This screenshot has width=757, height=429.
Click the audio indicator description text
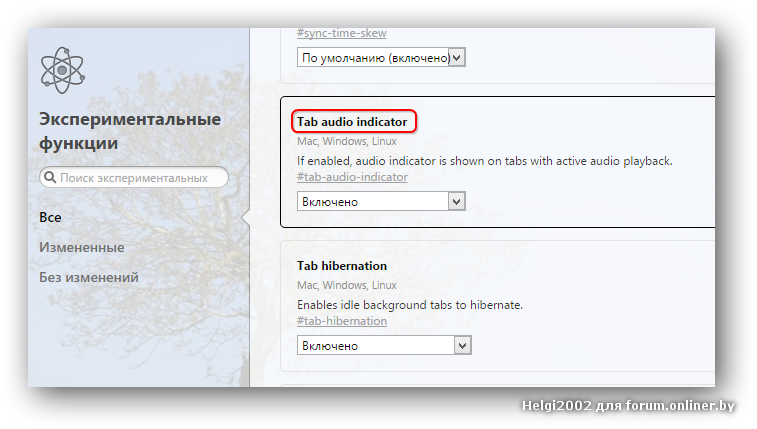[485, 161]
